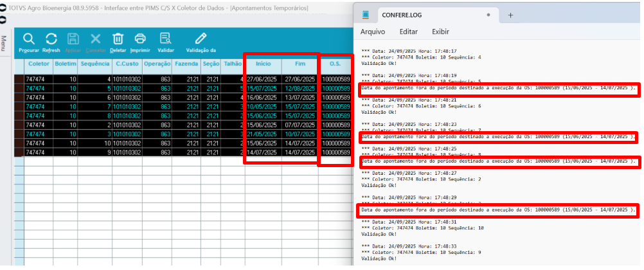Click Sequência cell with value 6
644x270 pixels.
click(x=95, y=98)
